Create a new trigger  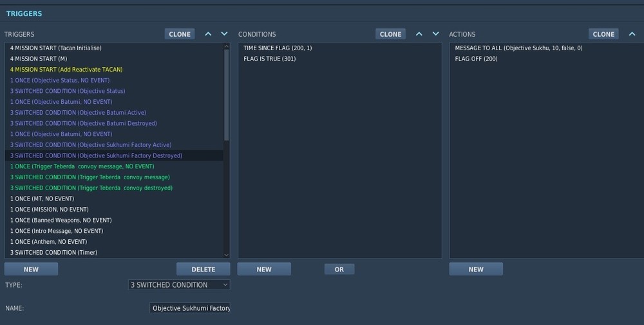[31, 269]
